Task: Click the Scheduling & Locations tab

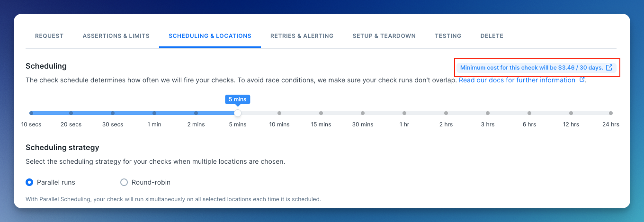Action: 210,36
